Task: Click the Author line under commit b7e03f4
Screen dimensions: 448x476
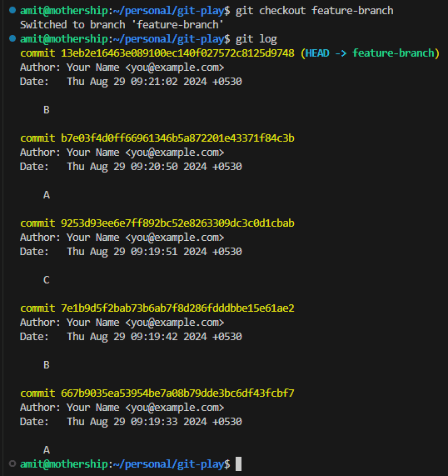Action: coord(122,153)
